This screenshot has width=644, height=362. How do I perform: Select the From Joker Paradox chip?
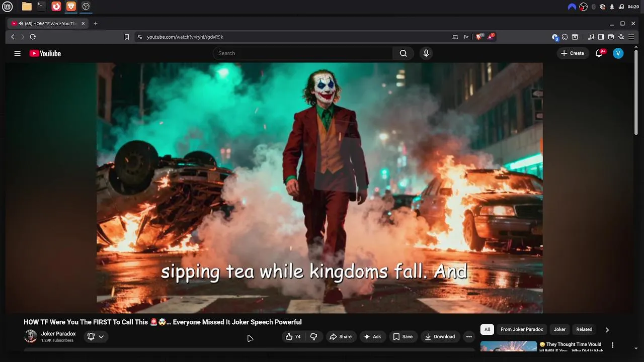pos(522,329)
